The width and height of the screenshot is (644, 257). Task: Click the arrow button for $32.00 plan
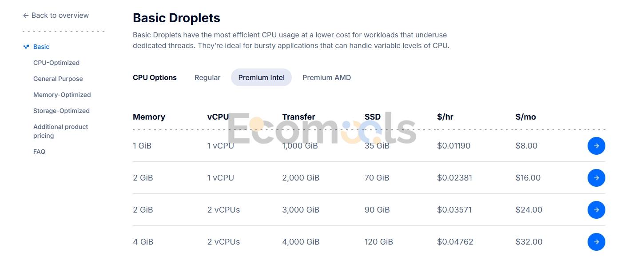pyautogui.click(x=596, y=242)
